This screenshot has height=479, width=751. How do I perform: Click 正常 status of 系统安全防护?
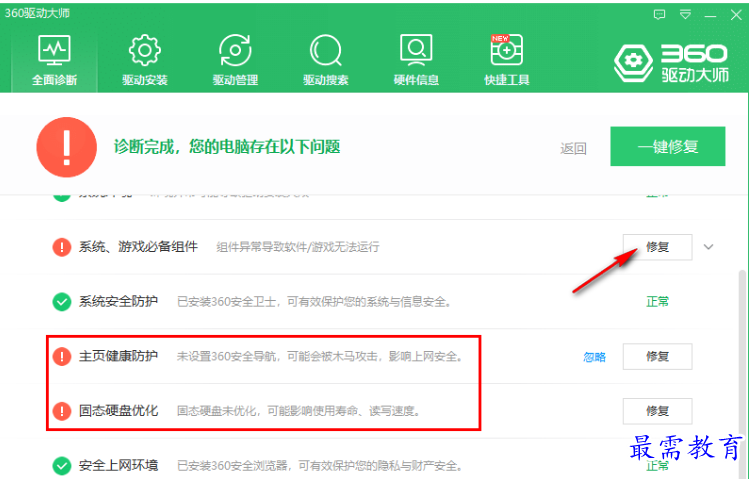click(658, 302)
